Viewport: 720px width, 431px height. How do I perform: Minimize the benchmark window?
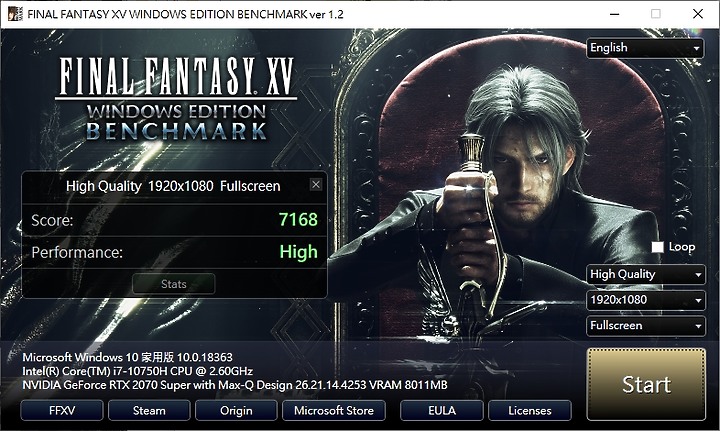pos(614,14)
